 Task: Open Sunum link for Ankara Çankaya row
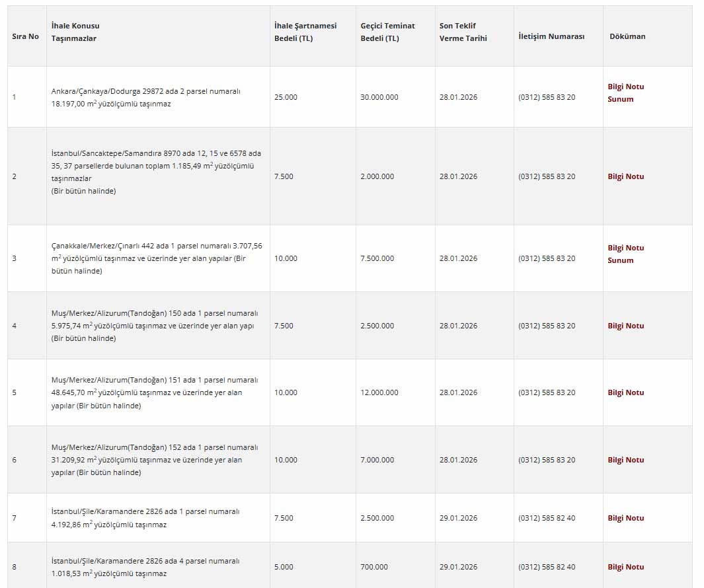[620, 99]
